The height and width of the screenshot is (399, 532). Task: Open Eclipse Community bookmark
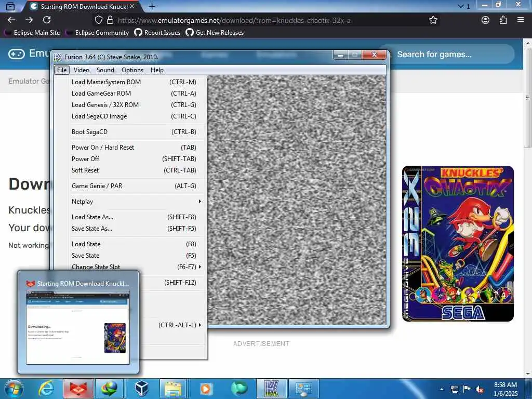point(97,33)
